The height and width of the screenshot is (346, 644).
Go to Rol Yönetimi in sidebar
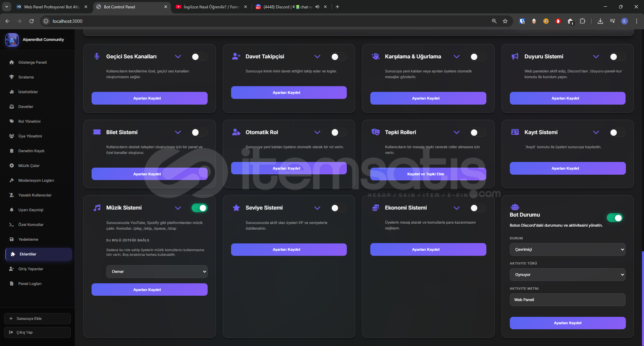coord(29,121)
